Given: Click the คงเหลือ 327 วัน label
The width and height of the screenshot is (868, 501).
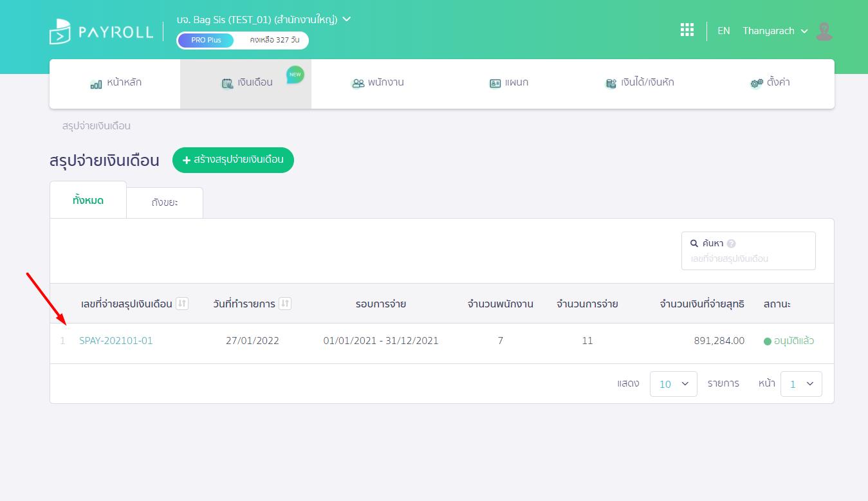Looking at the screenshot, I should (275, 40).
